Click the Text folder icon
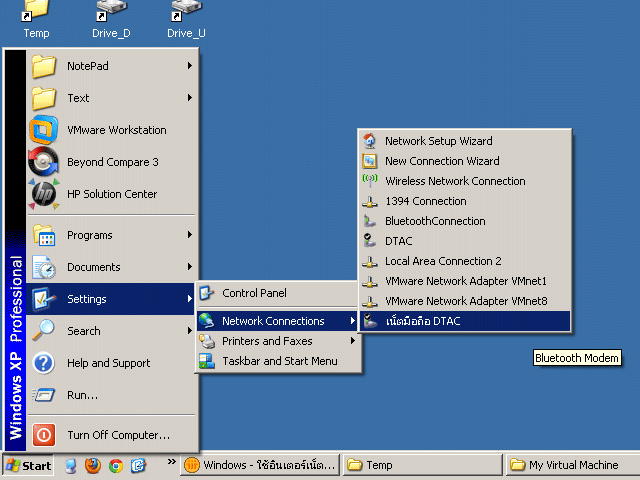The width and height of the screenshot is (640, 480). 44,98
